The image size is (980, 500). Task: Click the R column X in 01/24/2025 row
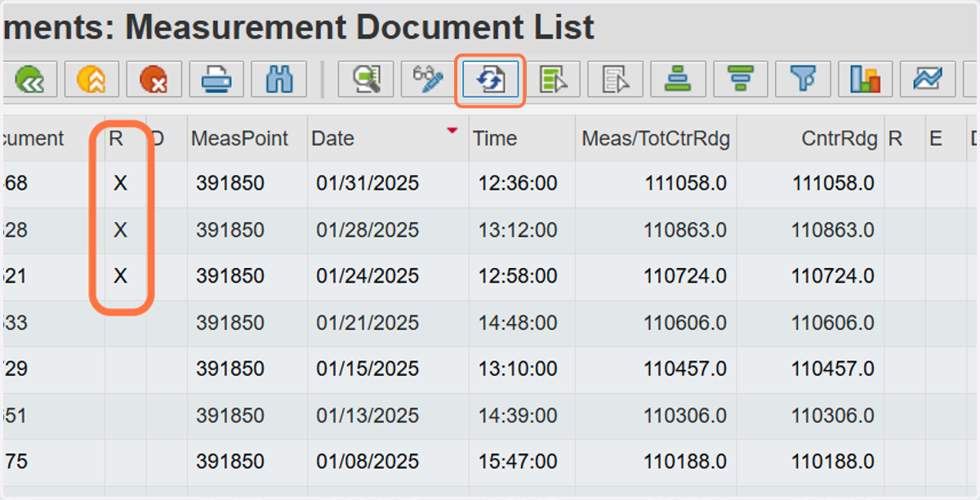(x=120, y=276)
